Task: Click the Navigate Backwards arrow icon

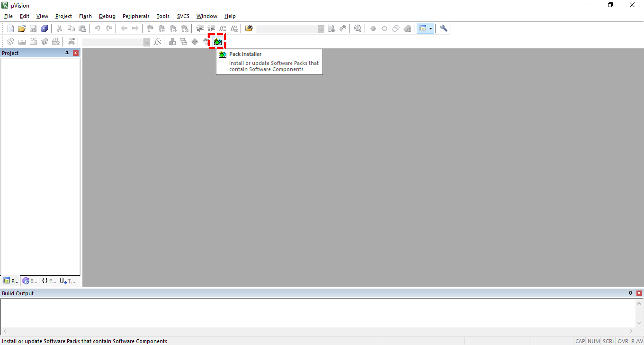Action: [124, 29]
